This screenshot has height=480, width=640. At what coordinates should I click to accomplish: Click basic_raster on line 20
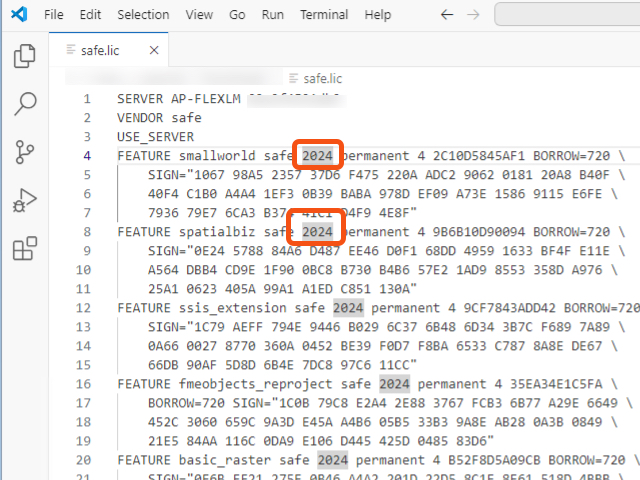pos(225,460)
